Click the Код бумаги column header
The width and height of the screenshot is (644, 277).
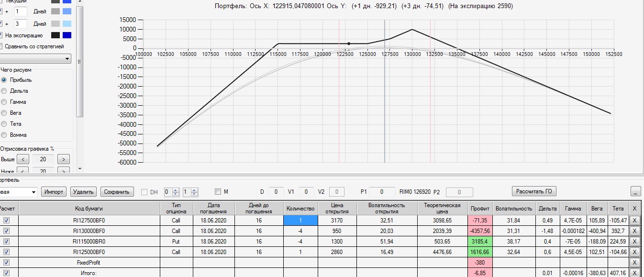pos(89,208)
